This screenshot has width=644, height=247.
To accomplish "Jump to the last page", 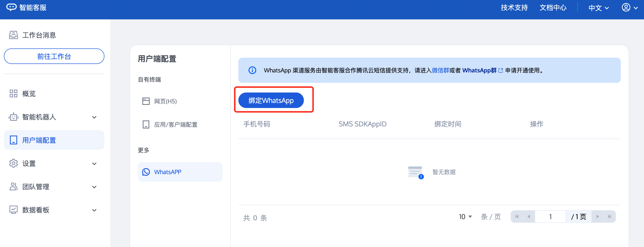I will (x=609, y=217).
